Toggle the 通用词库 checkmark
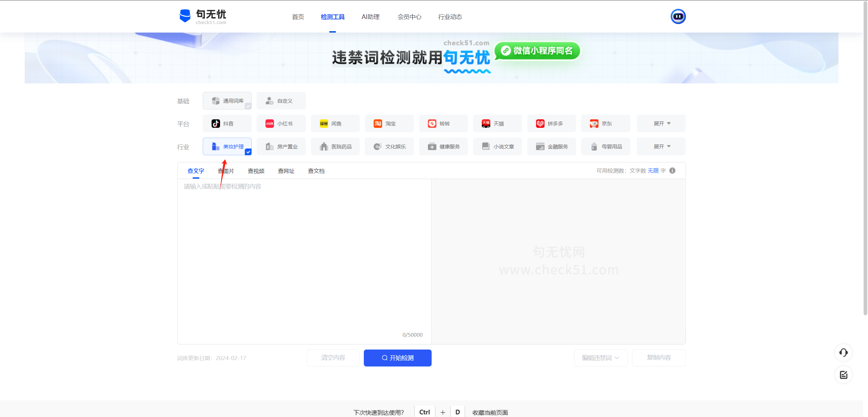The height and width of the screenshot is (417, 868). click(x=248, y=106)
